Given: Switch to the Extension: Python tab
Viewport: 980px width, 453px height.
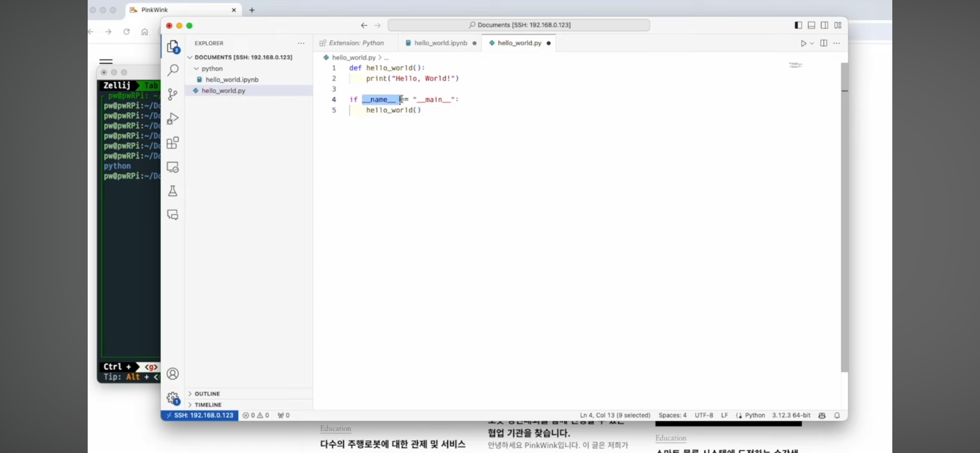Looking at the screenshot, I should click(x=356, y=43).
